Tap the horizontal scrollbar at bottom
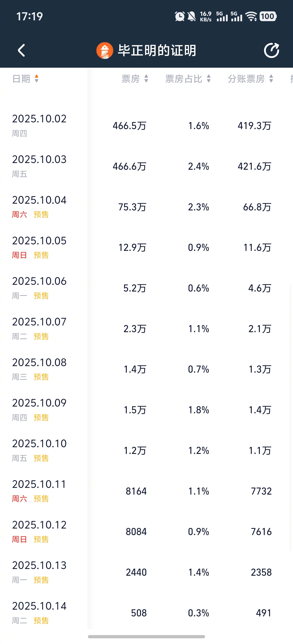293x644 pixels. tap(146, 636)
